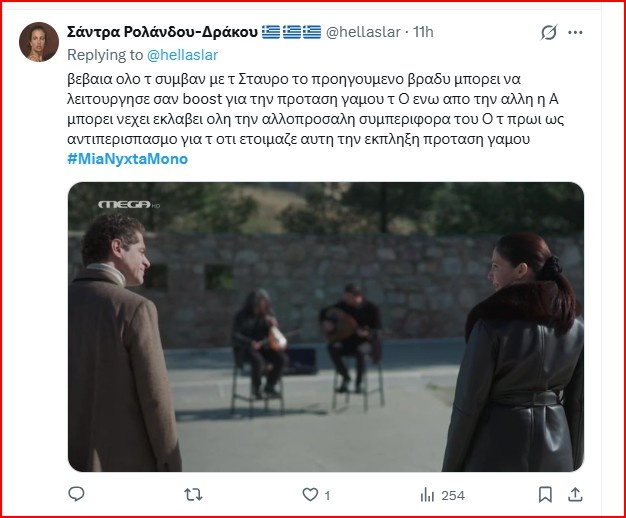Click display name Σάντρα Ρολάνδου-Δράκου
The image size is (626, 518).
tap(162, 32)
